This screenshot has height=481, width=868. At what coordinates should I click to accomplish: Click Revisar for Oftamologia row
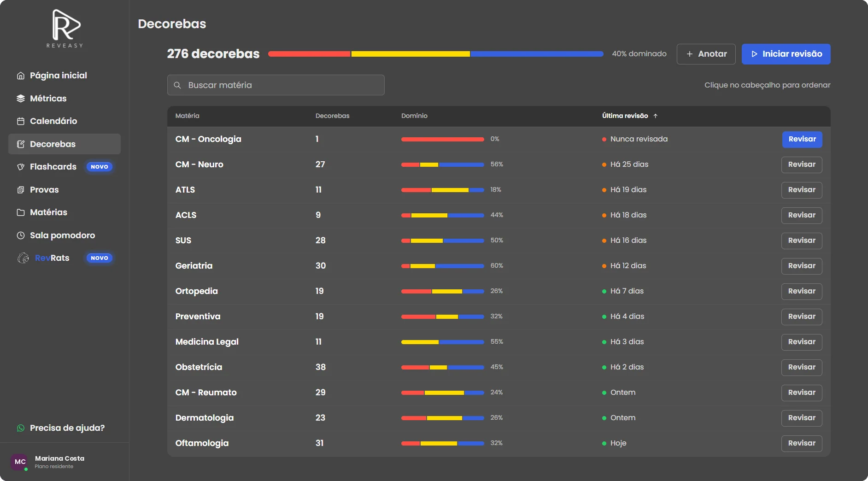pyautogui.click(x=802, y=443)
